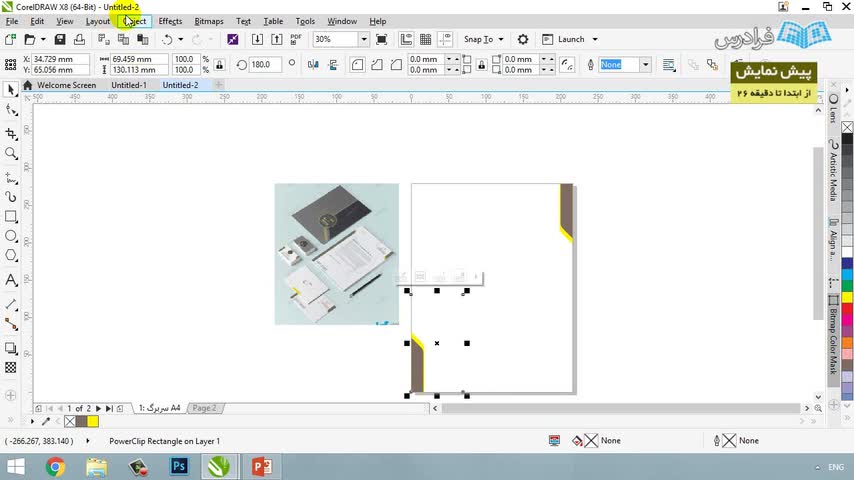
Task: Expand the Undo history arrow
Action: tap(181, 39)
